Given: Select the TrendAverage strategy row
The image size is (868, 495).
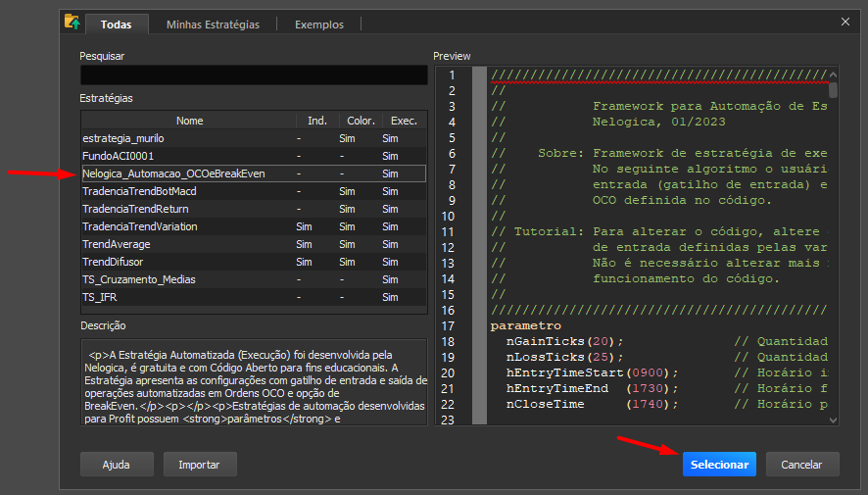Looking at the screenshot, I should coord(254,244).
